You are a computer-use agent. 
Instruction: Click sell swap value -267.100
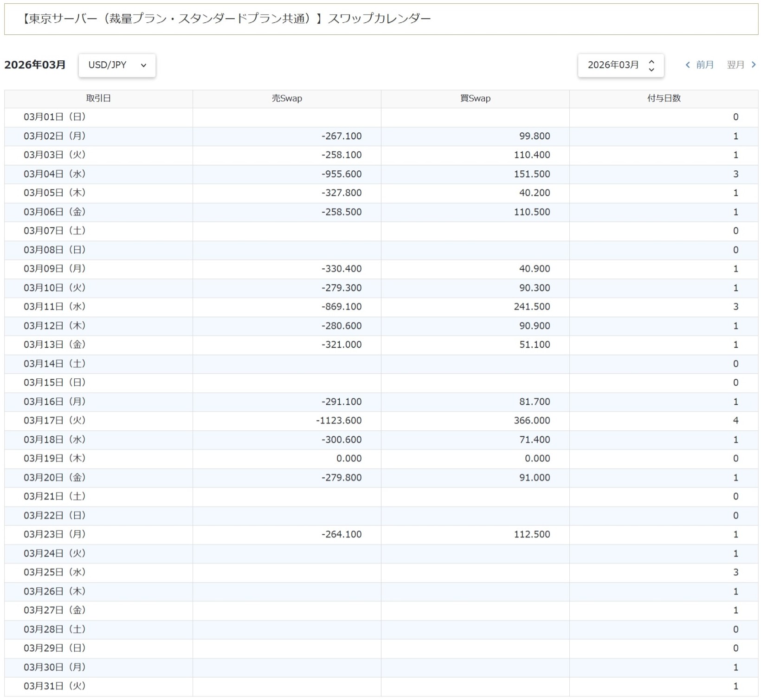342,136
